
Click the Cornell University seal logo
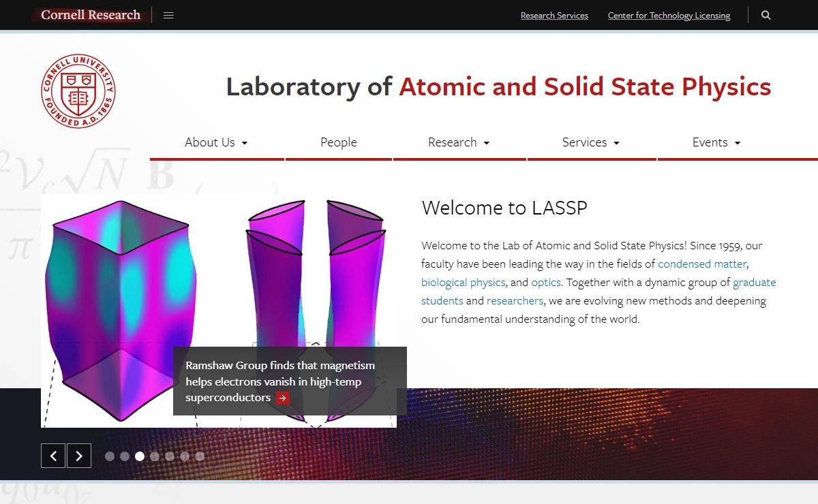(78, 91)
